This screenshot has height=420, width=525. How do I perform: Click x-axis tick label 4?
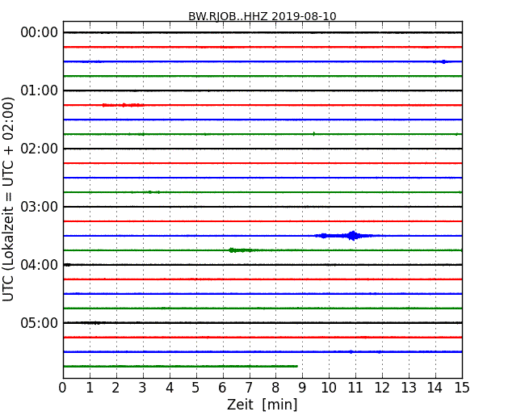(170, 388)
